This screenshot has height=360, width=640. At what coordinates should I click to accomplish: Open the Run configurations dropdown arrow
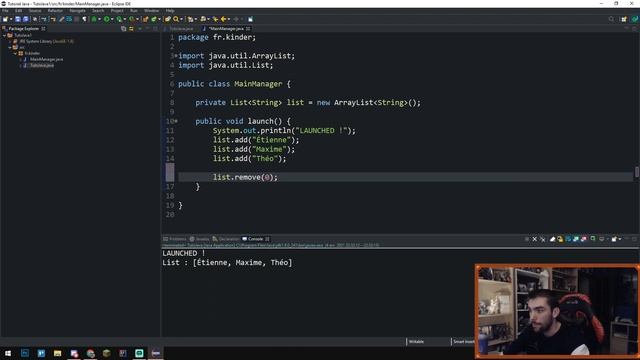tap(112, 19)
